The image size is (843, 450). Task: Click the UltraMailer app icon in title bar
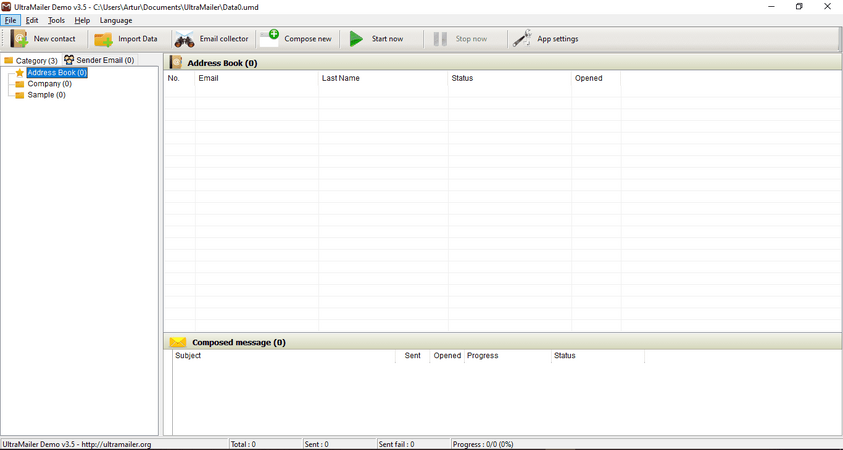6,7
